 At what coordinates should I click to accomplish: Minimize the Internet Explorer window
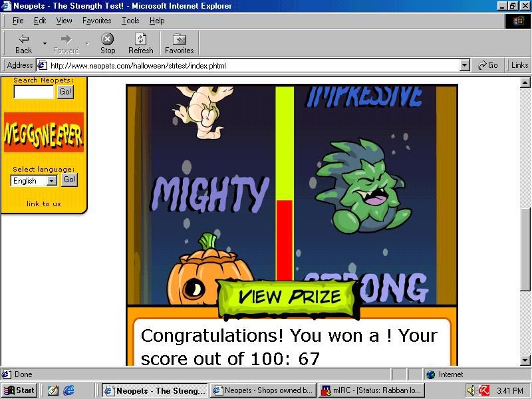pos(503,6)
